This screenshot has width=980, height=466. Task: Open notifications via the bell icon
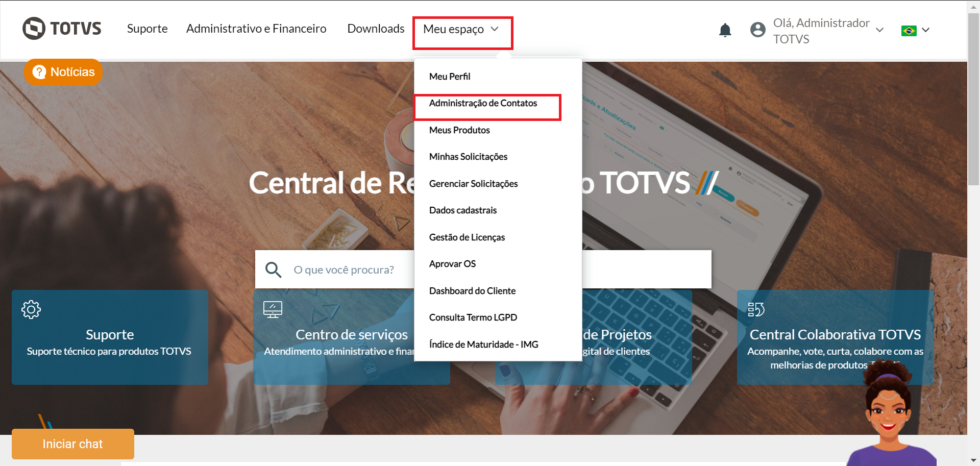coord(725,30)
